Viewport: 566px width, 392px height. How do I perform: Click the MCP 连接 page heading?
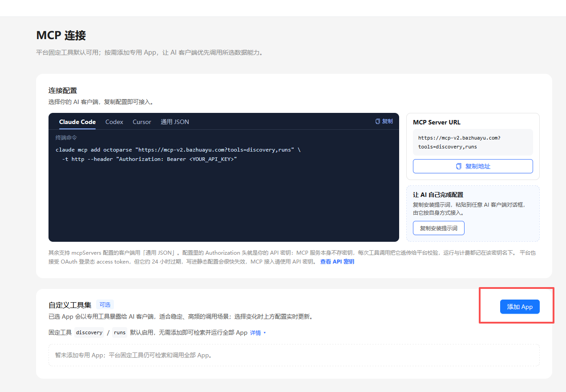61,36
